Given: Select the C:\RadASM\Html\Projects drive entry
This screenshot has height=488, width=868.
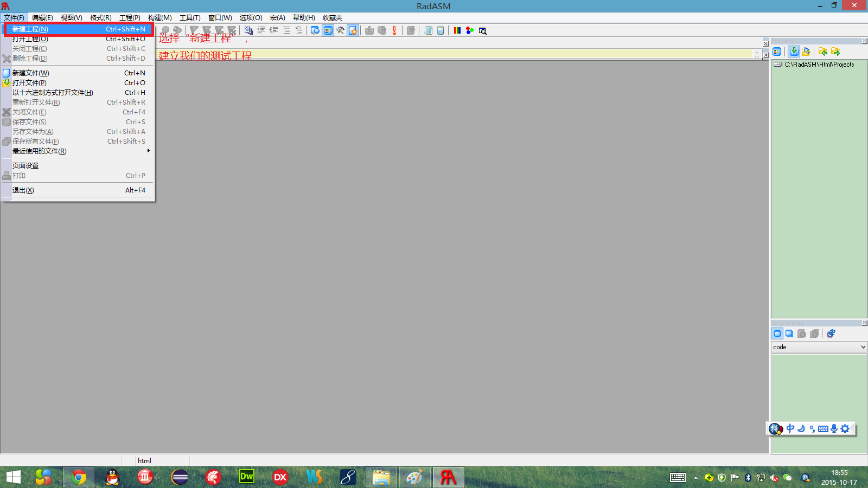Looking at the screenshot, I should [814, 65].
